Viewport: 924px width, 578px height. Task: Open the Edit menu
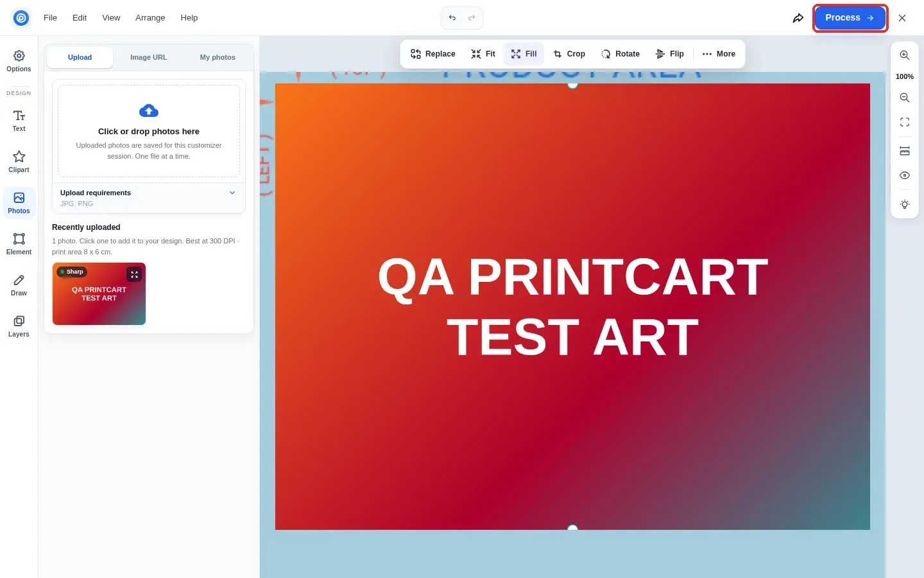click(x=80, y=18)
